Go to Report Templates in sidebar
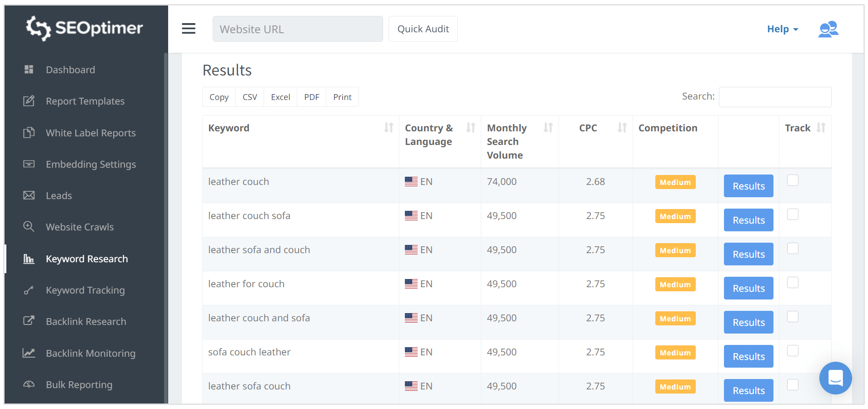This screenshot has width=868, height=409. tap(85, 101)
